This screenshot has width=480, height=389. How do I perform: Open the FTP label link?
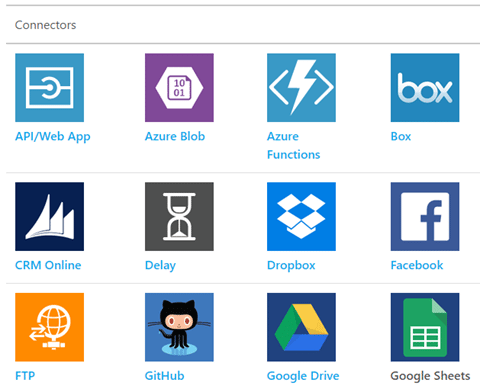coord(25,376)
